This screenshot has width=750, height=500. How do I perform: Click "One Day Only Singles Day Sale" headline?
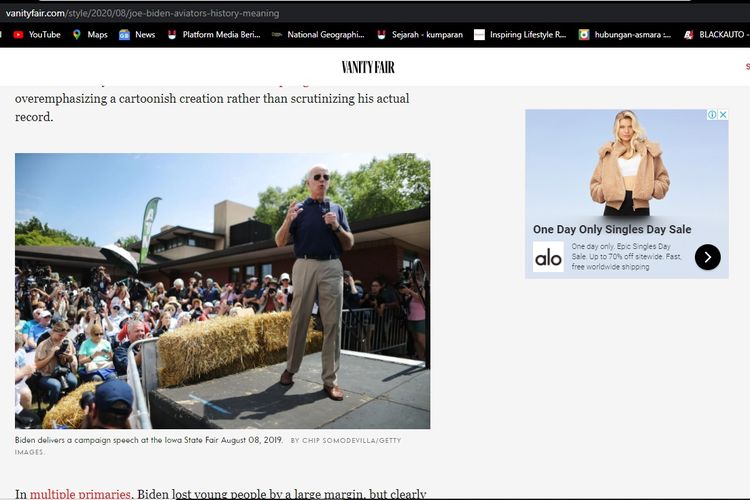pos(612,229)
